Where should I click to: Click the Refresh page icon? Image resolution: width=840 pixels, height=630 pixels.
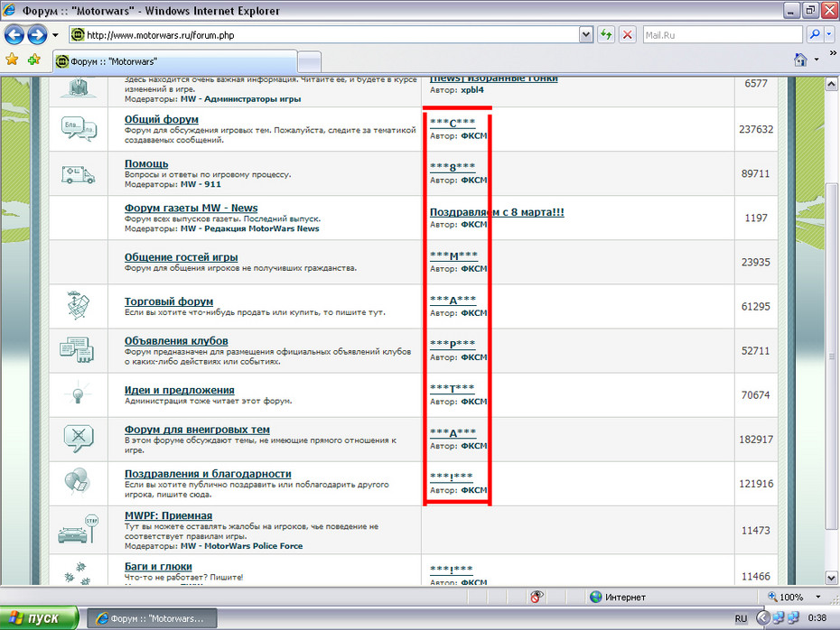point(606,35)
